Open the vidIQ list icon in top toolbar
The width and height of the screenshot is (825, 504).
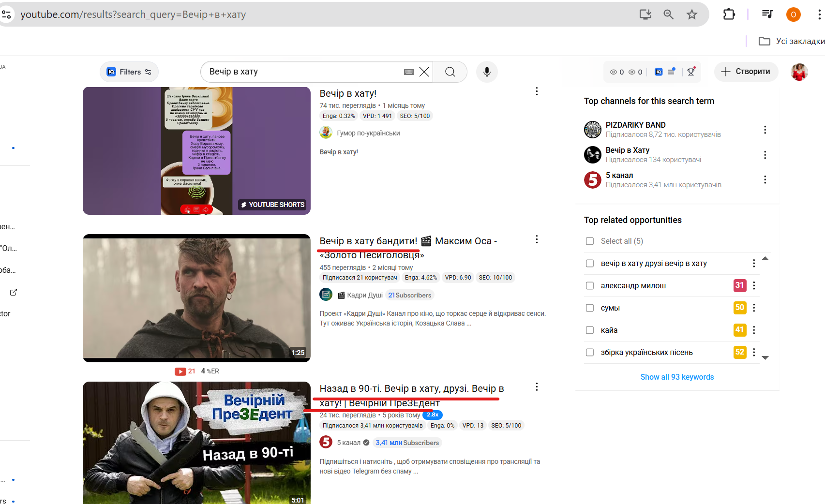672,72
